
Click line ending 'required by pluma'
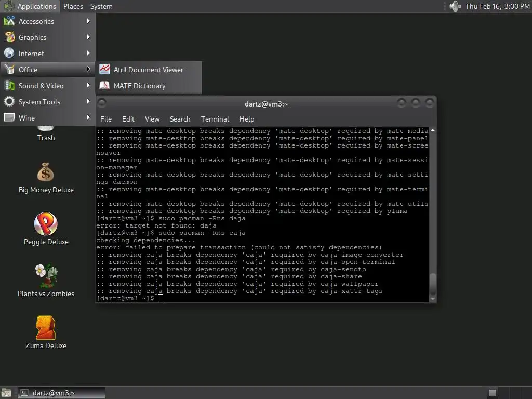pos(252,211)
